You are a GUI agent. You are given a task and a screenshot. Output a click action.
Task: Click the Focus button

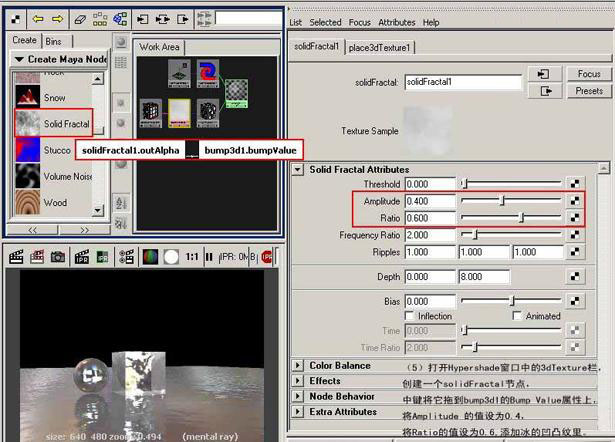(x=589, y=74)
